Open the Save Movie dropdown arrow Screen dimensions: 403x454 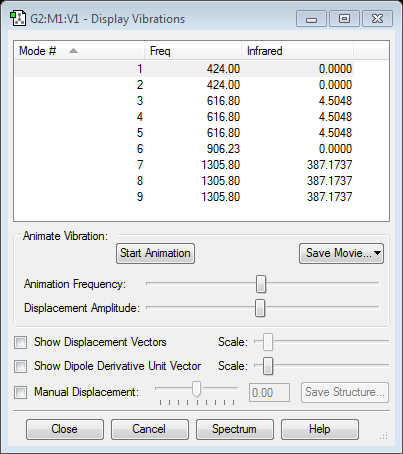377,253
